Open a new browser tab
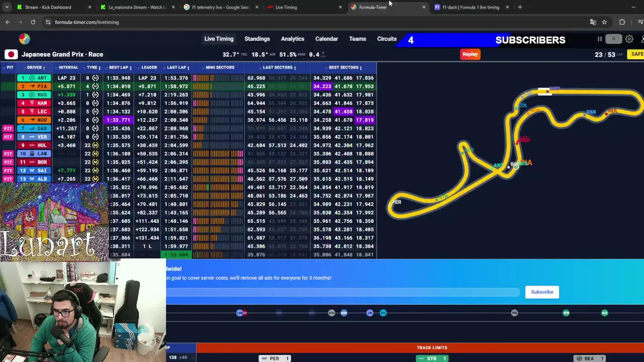This screenshot has height=362, width=644. coord(520,7)
